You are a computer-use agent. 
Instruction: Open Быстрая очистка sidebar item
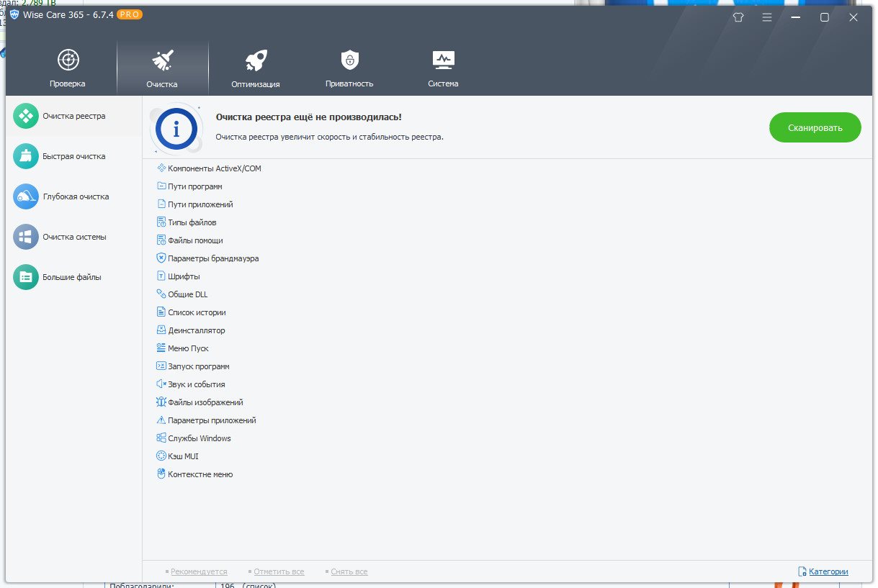(x=73, y=156)
